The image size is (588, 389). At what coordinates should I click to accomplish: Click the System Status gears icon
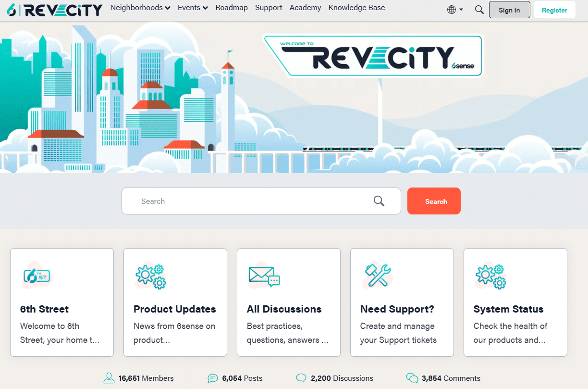(490, 276)
